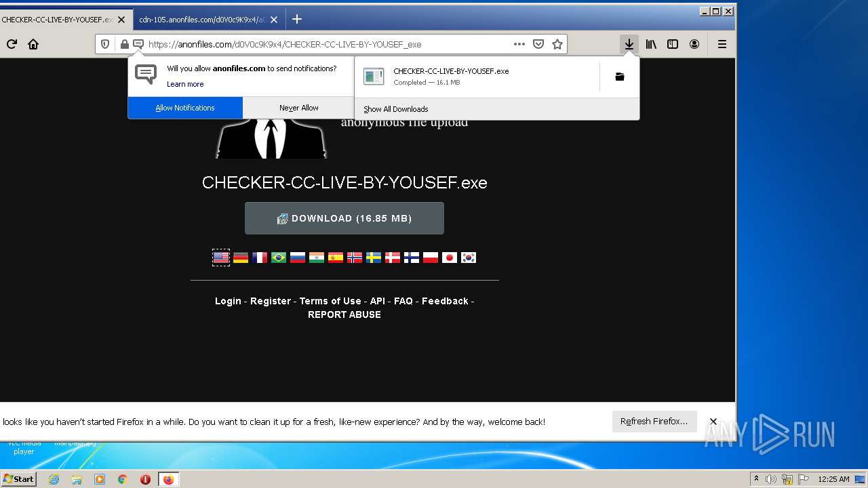Open Library history and bookmarks
This screenshot has width=868, height=488.
(x=651, y=44)
